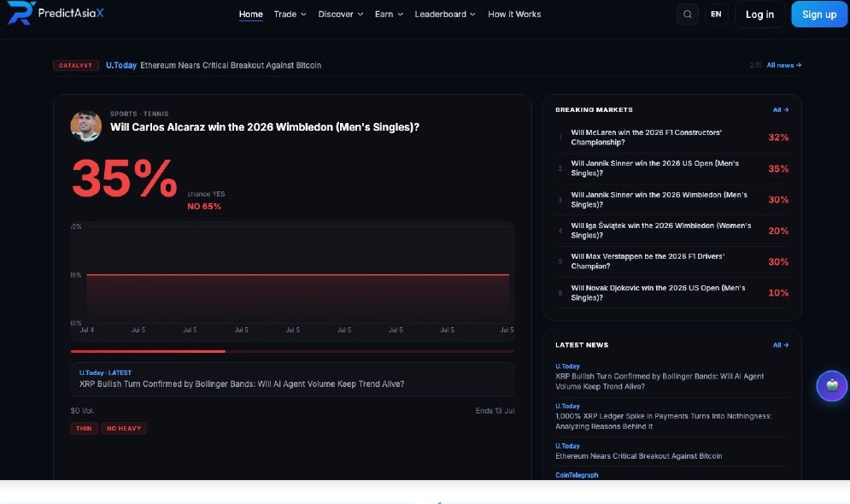Click the BREAKING MARKETS heading
This screenshot has width=850, height=504.
click(x=594, y=109)
